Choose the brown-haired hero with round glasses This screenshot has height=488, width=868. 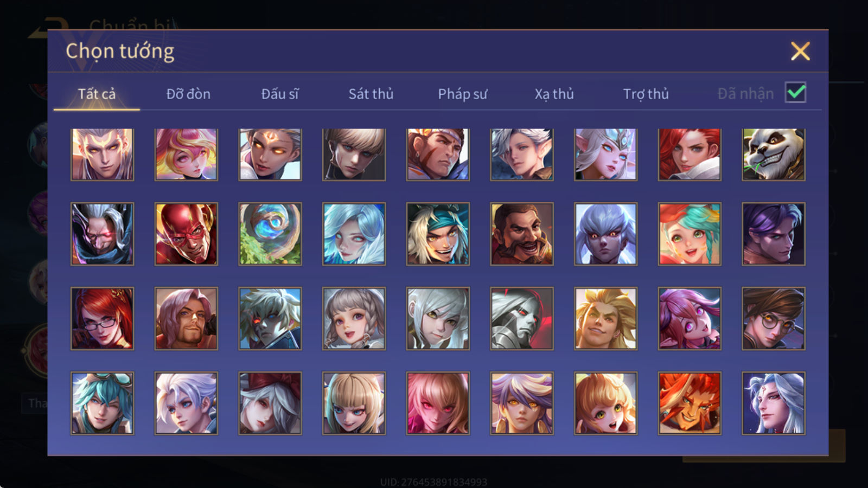(x=774, y=319)
